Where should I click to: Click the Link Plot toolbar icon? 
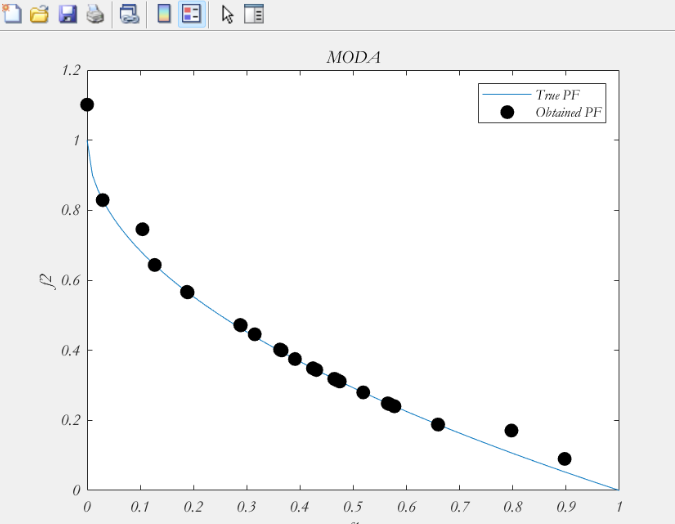pos(129,14)
